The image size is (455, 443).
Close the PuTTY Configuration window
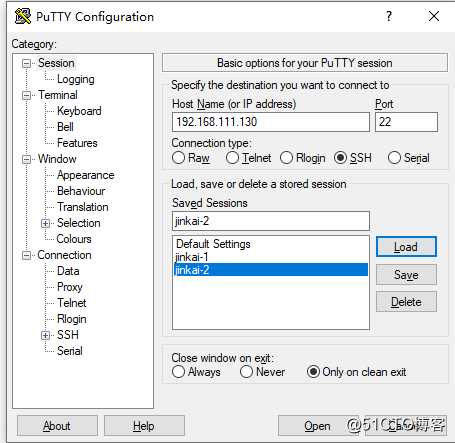[434, 16]
